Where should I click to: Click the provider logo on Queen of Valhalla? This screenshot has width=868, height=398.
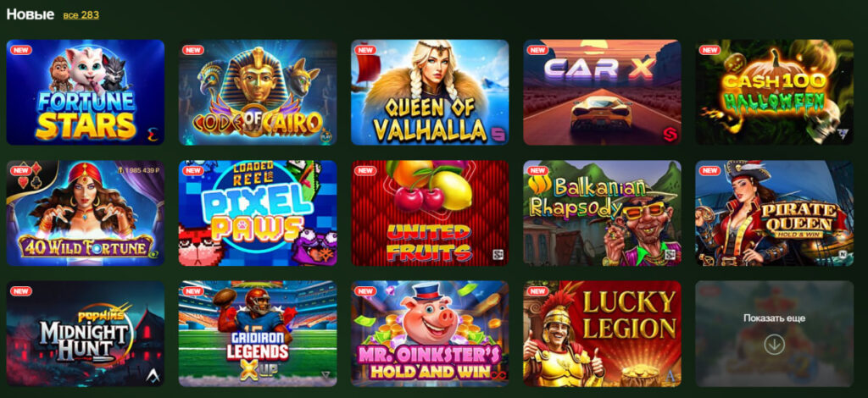coord(497,133)
